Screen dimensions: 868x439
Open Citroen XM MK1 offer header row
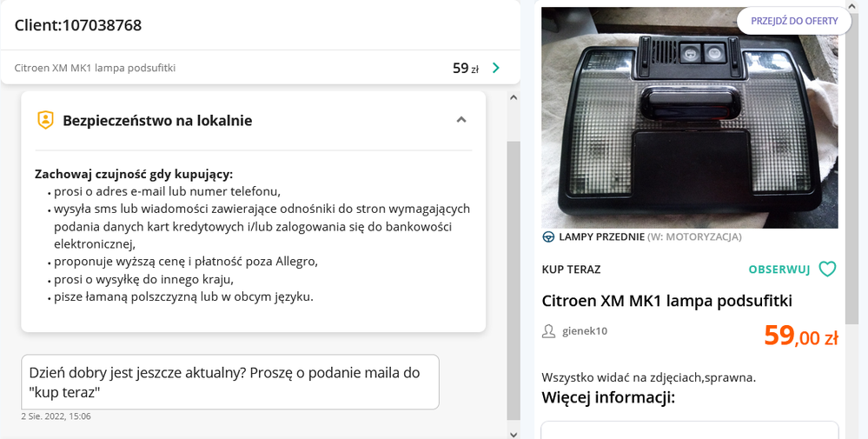pyautogui.click(x=260, y=68)
